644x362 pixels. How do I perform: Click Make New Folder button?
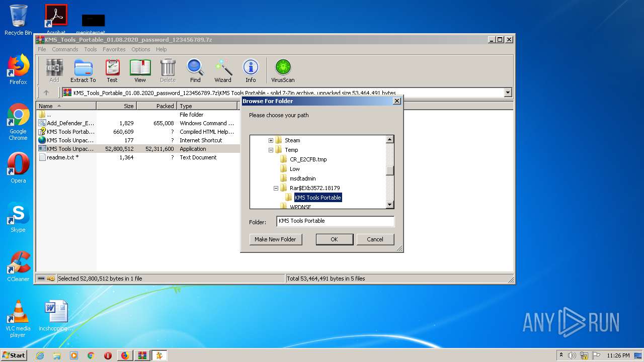tap(275, 239)
